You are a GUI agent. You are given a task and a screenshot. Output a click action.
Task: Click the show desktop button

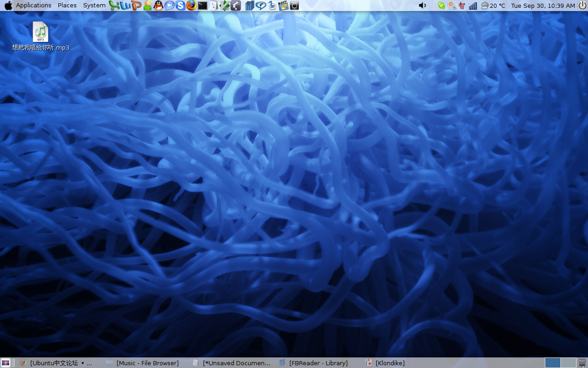6,363
